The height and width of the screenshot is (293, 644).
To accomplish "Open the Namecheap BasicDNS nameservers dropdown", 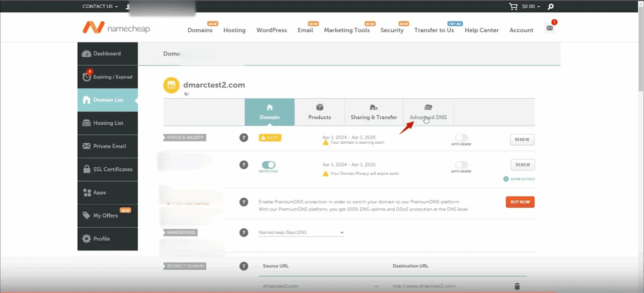I will pyautogui.click(x=301, y=233).
